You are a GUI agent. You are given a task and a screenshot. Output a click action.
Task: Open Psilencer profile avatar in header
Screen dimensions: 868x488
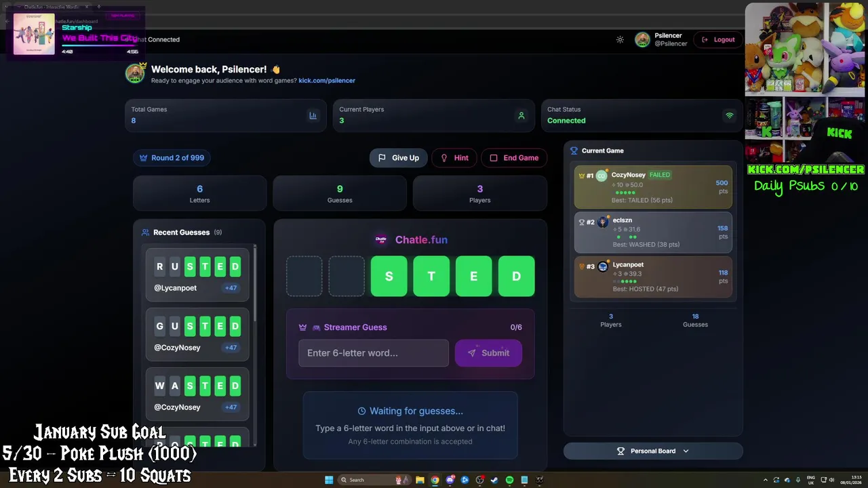point(642,39)
